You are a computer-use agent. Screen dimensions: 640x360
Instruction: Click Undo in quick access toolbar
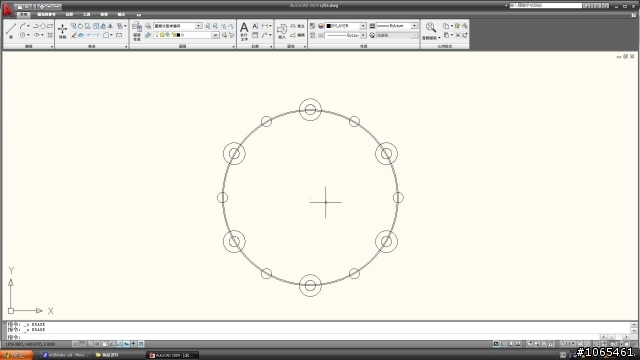point(49,7)
